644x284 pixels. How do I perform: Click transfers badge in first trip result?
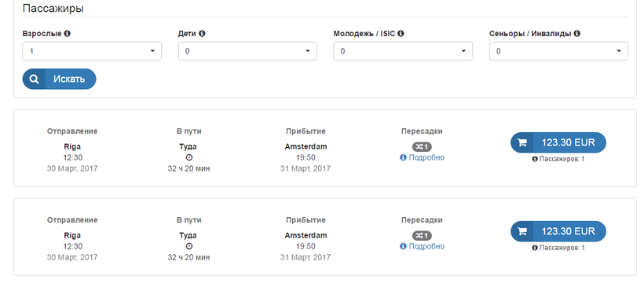pyautogui.click(x=422, y=147)
